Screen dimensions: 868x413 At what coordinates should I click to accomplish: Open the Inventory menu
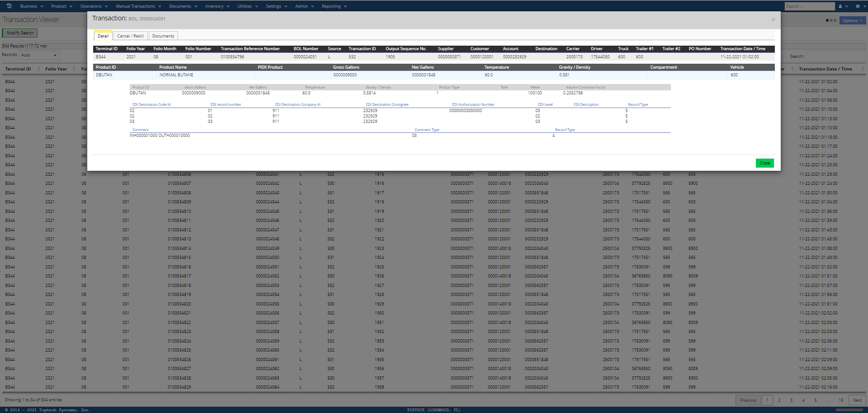[x=217, y=6]
